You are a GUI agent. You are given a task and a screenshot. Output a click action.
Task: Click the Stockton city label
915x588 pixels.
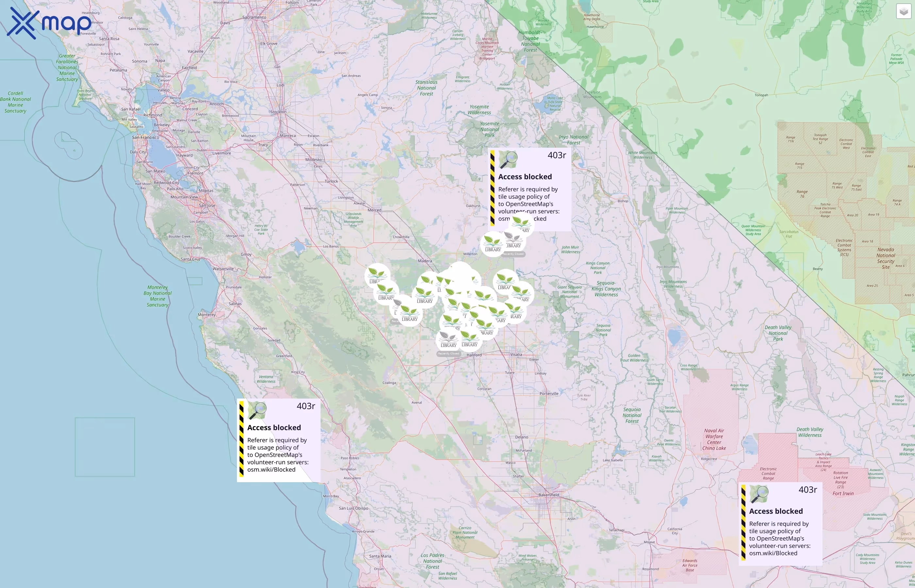[x=278, y=112]
